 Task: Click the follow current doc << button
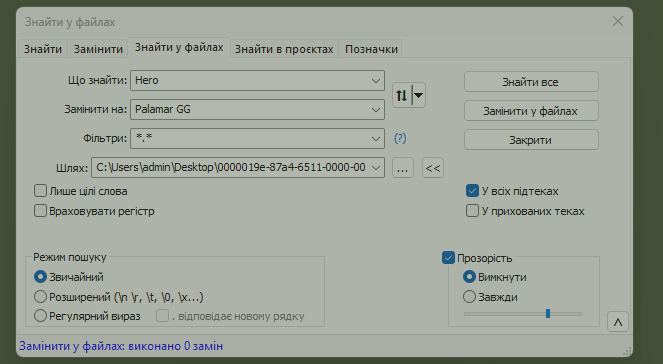point(433,168)
